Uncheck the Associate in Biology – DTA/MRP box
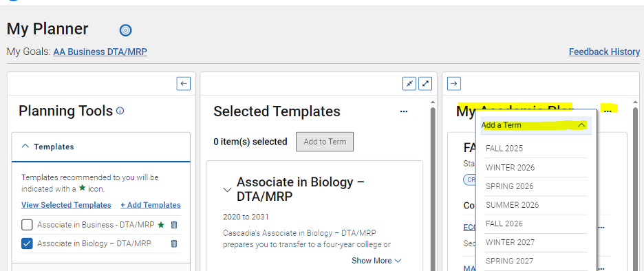Viewport: 644px width, 271px height. coord(27,244)
